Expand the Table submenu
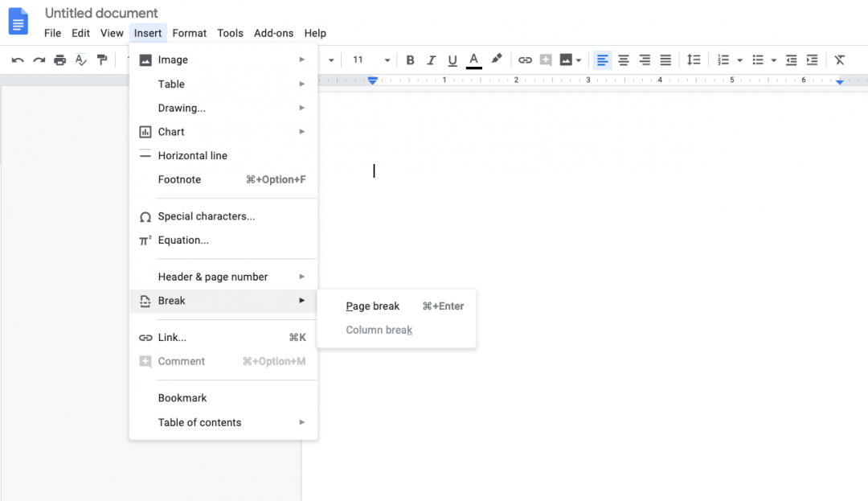868x501 pixels. tap(223, 84)
